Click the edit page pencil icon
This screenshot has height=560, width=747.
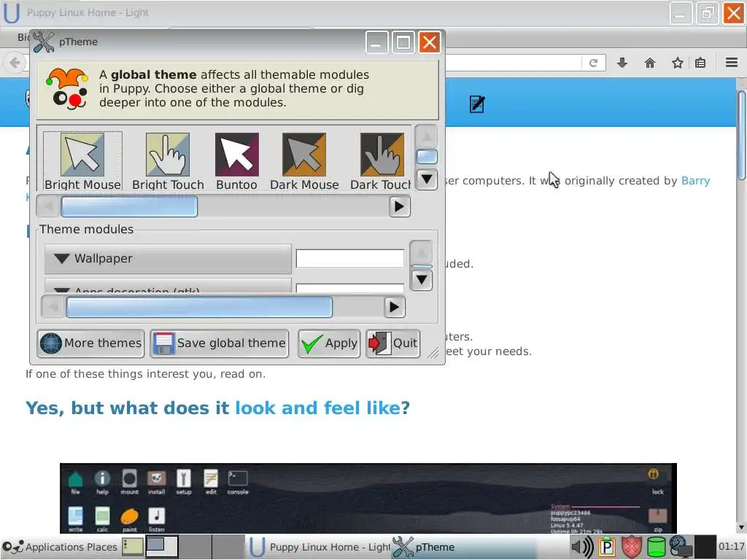(477, 104)
